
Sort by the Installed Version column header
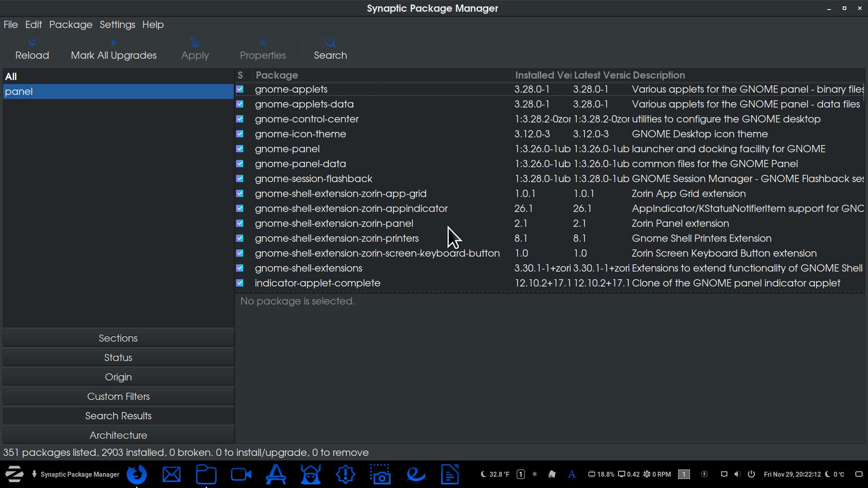coord(542,75)
